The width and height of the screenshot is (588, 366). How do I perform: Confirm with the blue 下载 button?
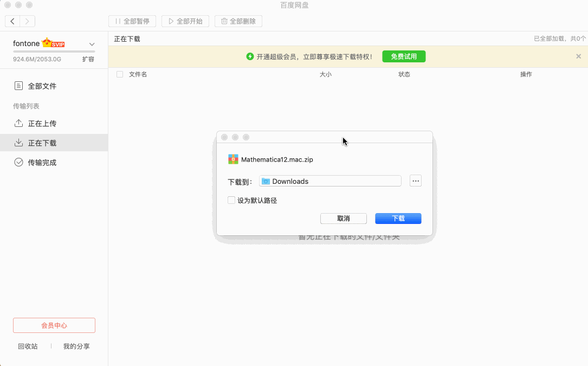click(398, 219)
